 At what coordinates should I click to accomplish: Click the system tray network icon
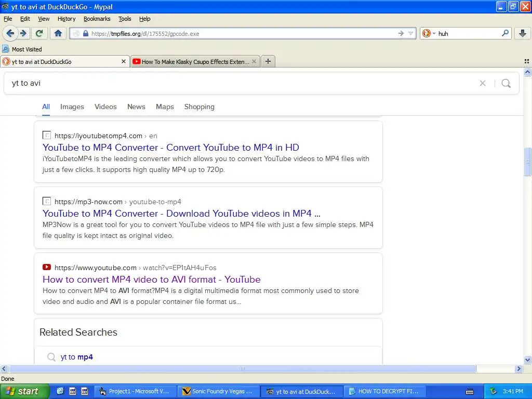(x=494, y=391)
